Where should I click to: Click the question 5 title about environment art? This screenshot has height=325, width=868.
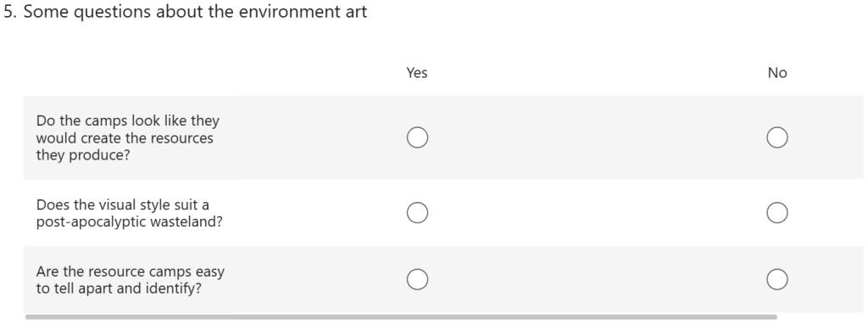pos(186,12)
